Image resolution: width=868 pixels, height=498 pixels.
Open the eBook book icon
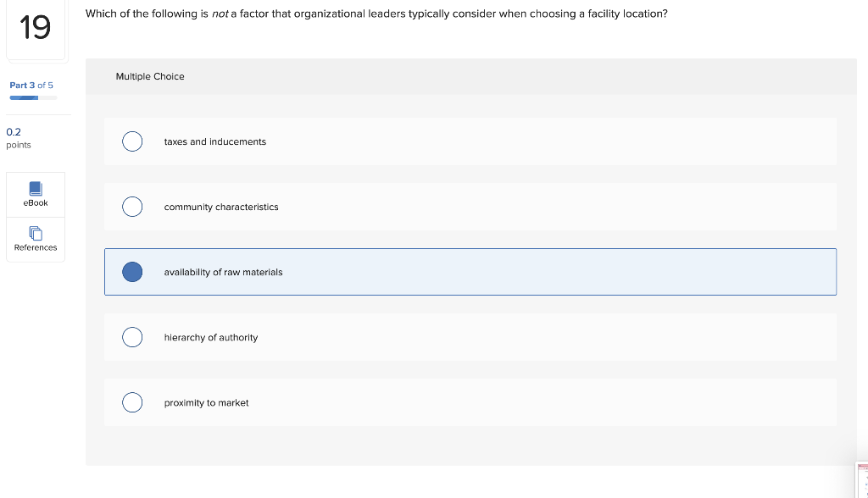36,188
